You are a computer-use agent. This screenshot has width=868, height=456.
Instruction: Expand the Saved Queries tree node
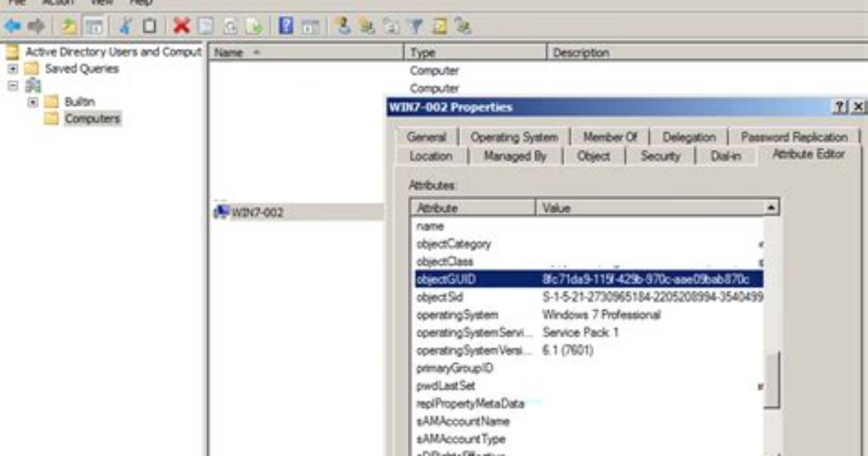tap(13, 69)
